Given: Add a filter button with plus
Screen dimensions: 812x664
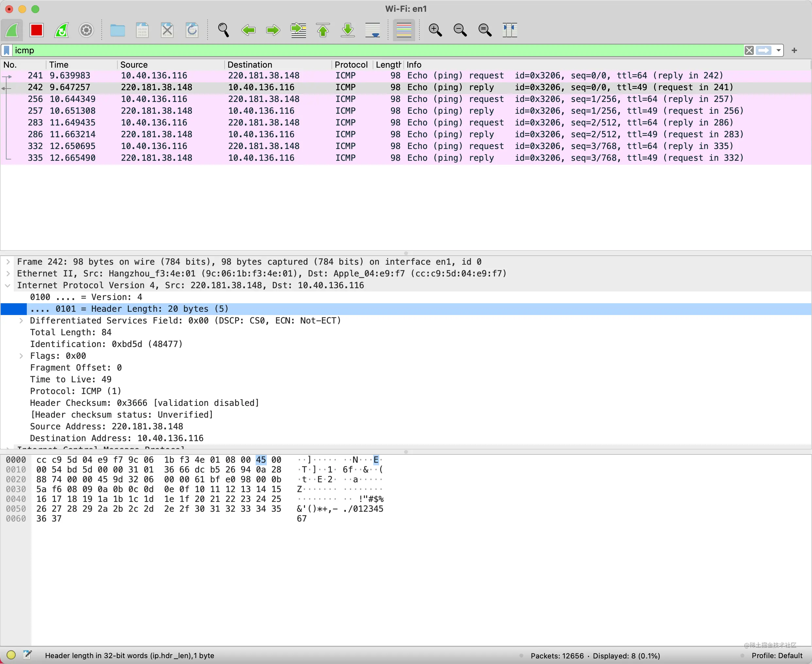Looking at the screenshot, I should (x=794, y=51).
